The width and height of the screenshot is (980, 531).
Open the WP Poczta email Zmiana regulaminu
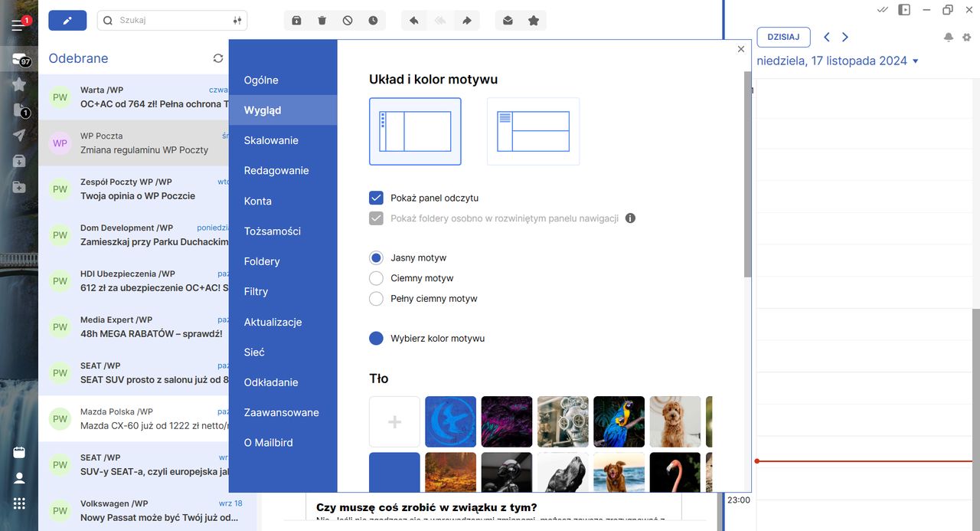coord(135,143)
